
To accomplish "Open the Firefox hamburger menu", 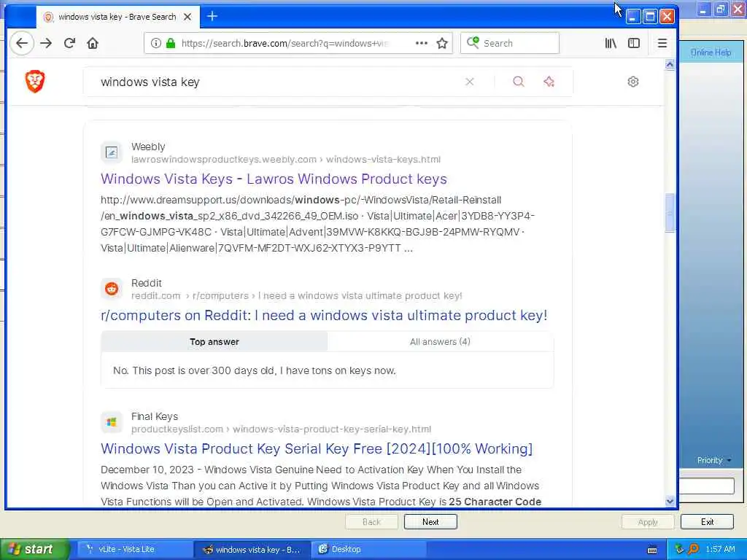I will click(x=662, y=43).
